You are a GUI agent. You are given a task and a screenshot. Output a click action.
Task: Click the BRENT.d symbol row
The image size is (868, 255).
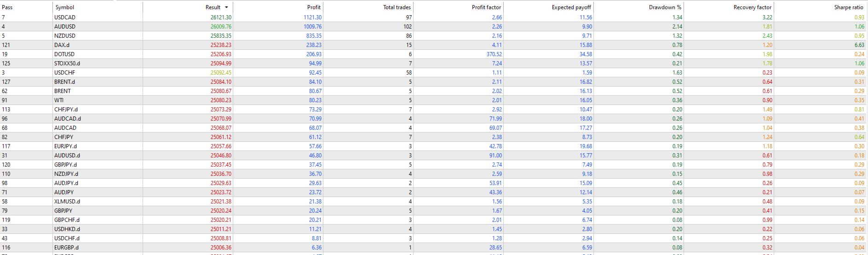click(65, 82)
